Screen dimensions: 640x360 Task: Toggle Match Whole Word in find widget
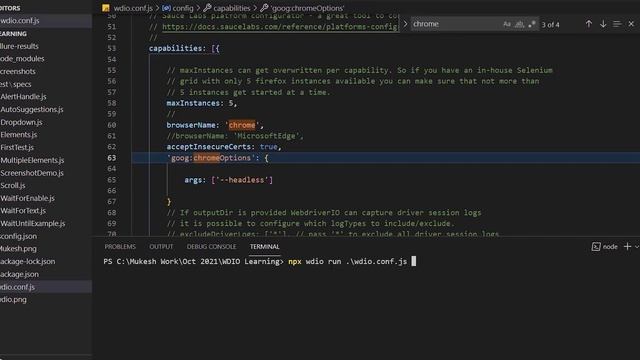[519, 24]
